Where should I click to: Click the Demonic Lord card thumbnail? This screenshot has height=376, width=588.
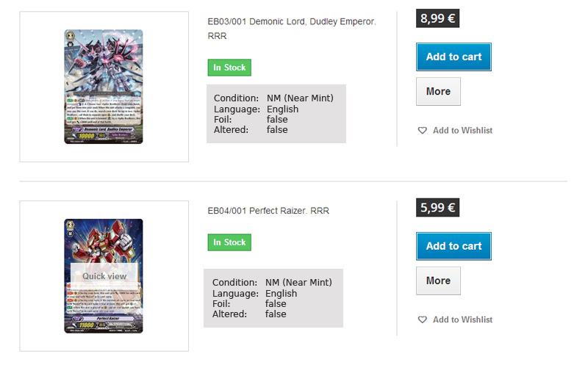pyautogui.click(x=104, y=87)
